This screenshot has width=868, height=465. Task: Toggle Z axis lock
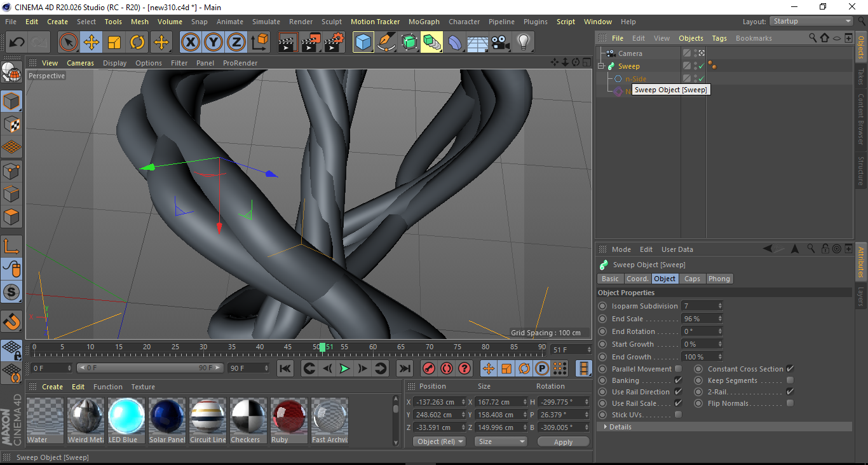tap(236, 43)
